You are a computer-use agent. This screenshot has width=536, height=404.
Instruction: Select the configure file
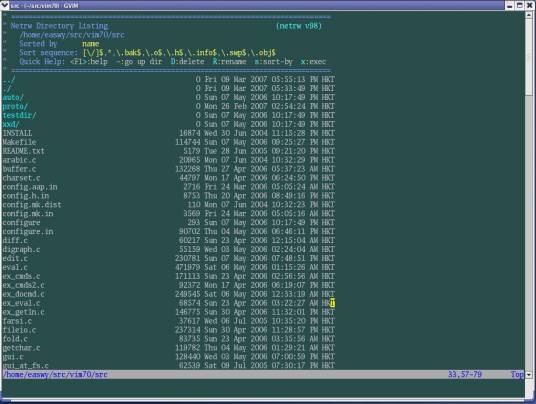(21, 223)
